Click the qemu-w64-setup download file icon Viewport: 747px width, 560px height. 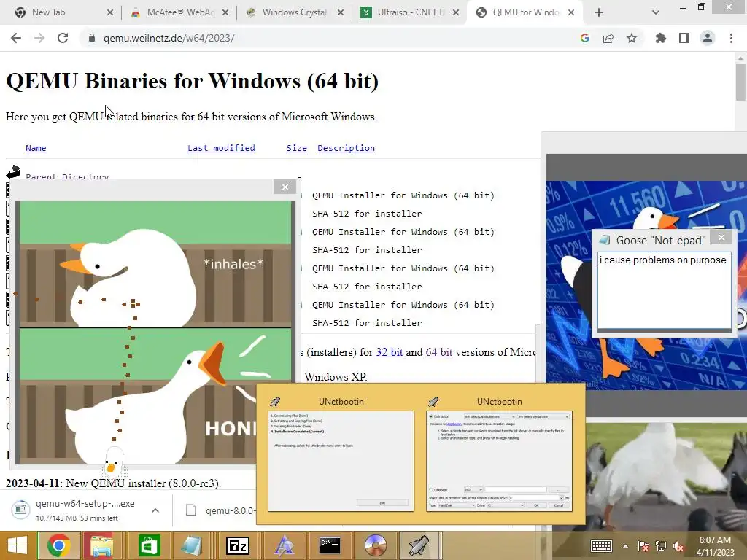(x=20, y=510)
